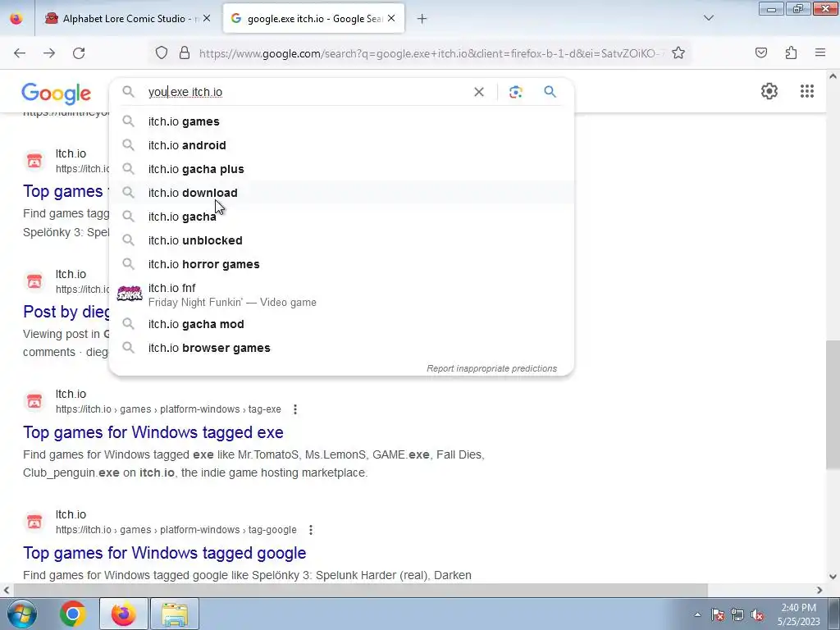Open more options for tag-google result
Screen dimensions: 840x630
tap(311, 530)
